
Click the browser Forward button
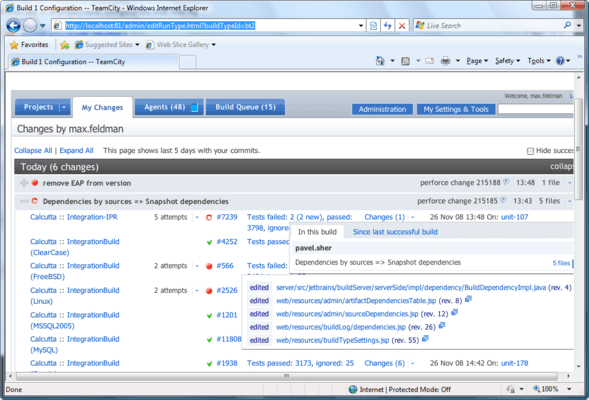tap(30, 26)
